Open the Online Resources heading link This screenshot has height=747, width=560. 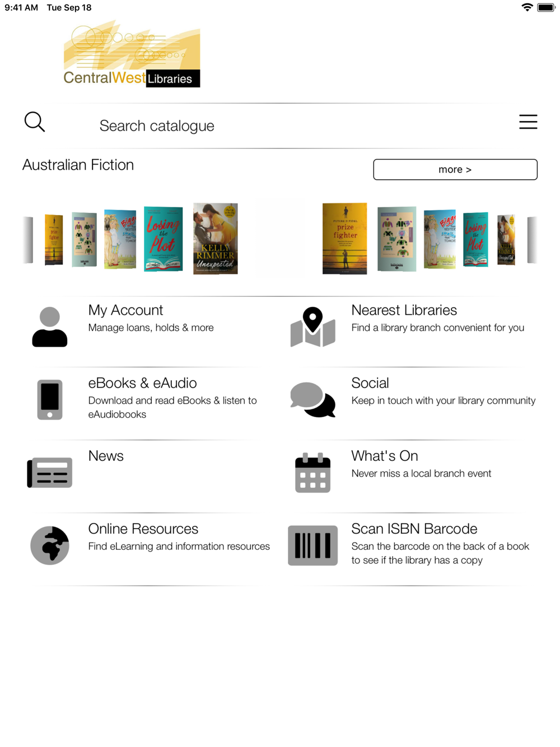143,529
